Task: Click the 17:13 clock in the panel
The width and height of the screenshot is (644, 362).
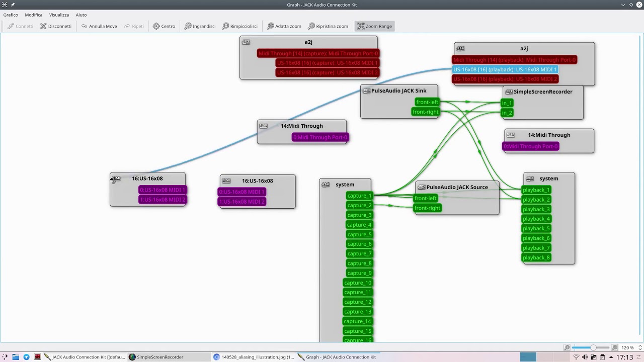Action: coord(624,357)
